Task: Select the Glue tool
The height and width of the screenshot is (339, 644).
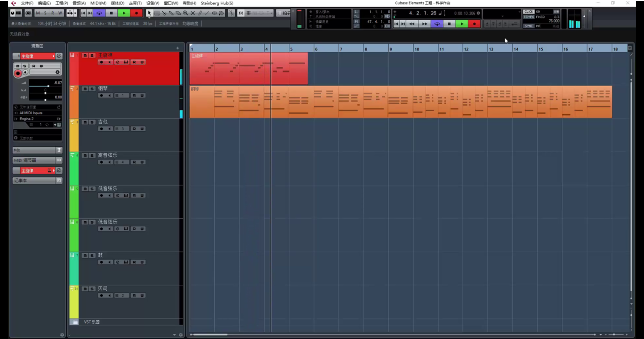Action: pyautogui.click(x=171, y=13)
